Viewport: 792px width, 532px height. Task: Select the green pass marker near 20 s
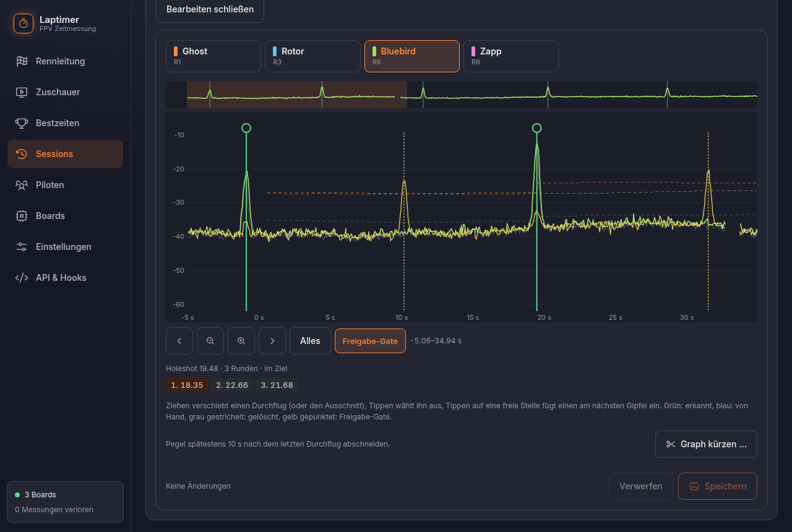(536, 128)
